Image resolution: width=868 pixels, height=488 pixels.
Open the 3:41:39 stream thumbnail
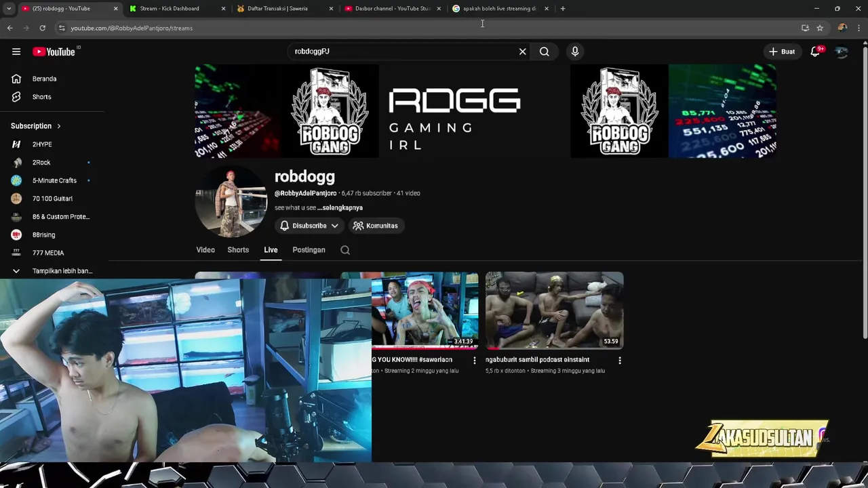(425, 310)
